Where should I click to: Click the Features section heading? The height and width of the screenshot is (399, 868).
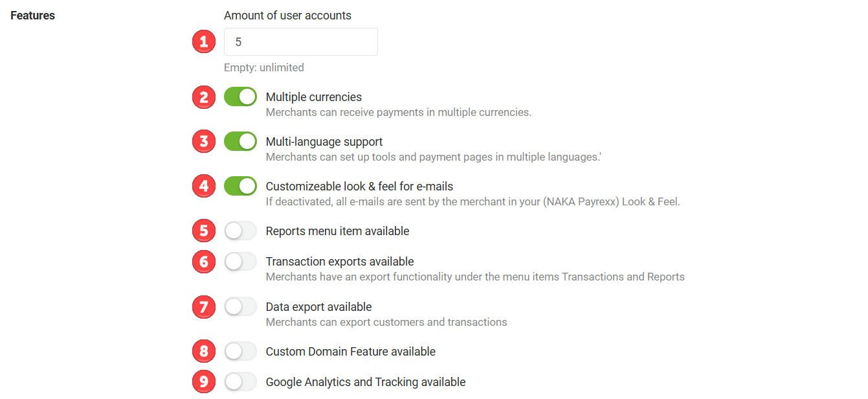coord(33,16)
